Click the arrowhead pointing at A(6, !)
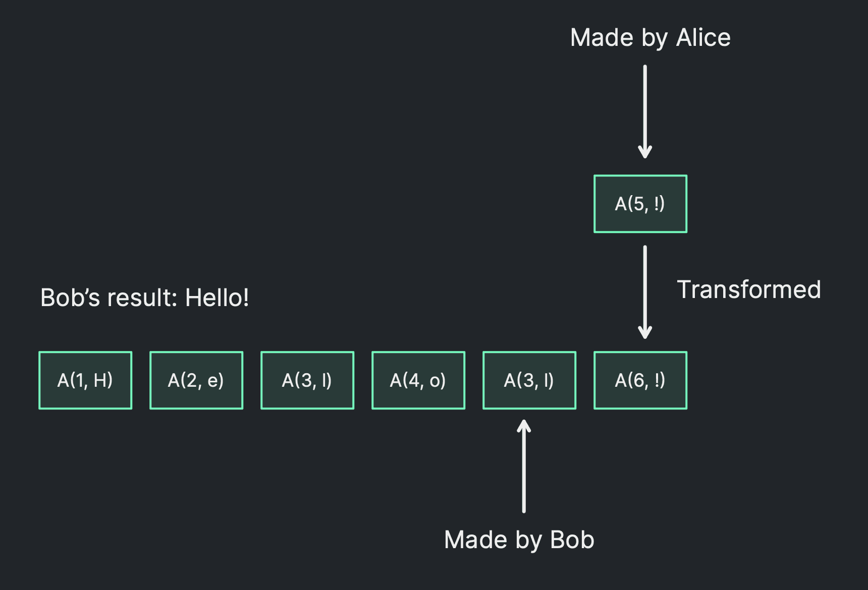The width and height of the screenshot is (868, 590). click(x=645, y=333)
